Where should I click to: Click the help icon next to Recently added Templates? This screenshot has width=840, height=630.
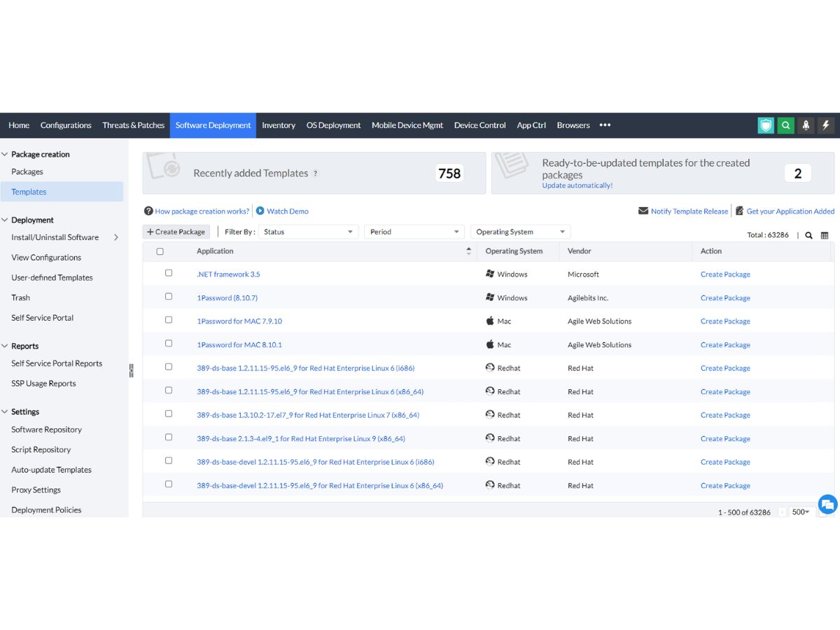point(315,174)
